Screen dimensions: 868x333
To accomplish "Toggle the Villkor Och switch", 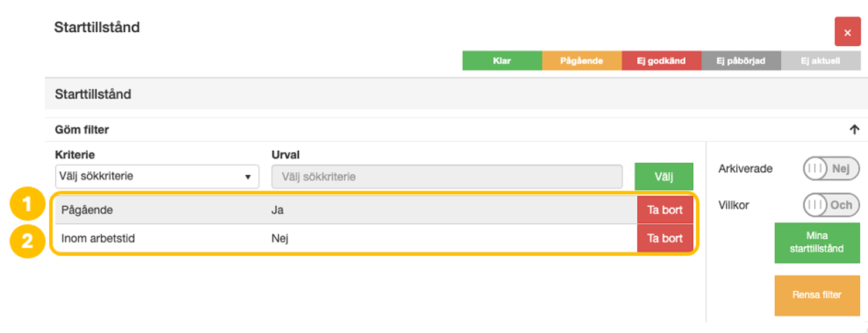I will [x=831, y=205].
